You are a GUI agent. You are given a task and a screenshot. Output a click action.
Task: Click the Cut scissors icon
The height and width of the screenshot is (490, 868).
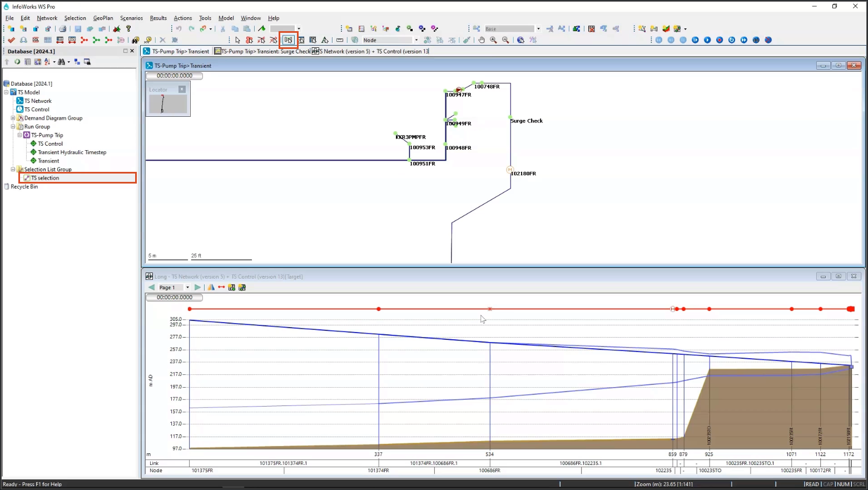pos(222,29)
